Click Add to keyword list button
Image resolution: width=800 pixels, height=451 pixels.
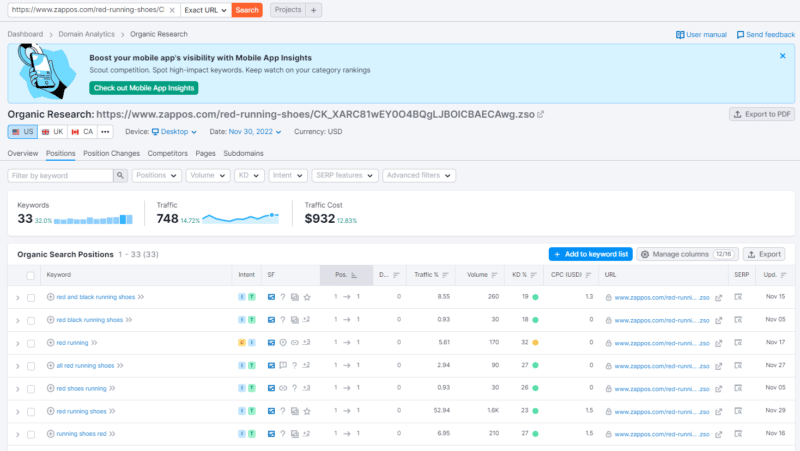click(x=590, y=255)
